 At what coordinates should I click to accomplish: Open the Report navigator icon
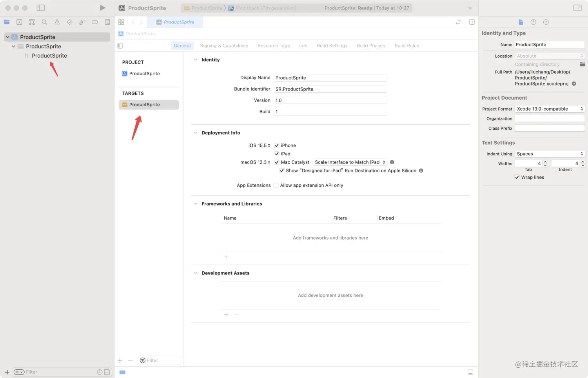pos(107,22)
